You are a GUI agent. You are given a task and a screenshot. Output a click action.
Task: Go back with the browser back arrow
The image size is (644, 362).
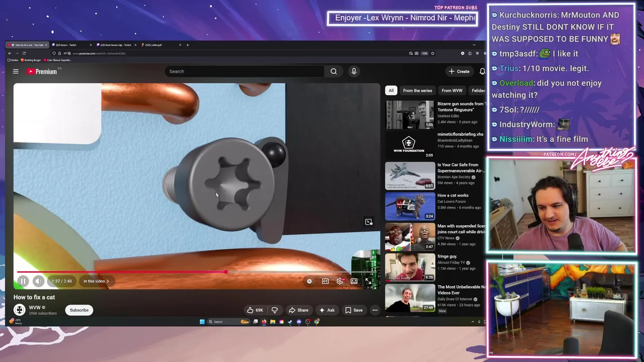coord(10,53)
